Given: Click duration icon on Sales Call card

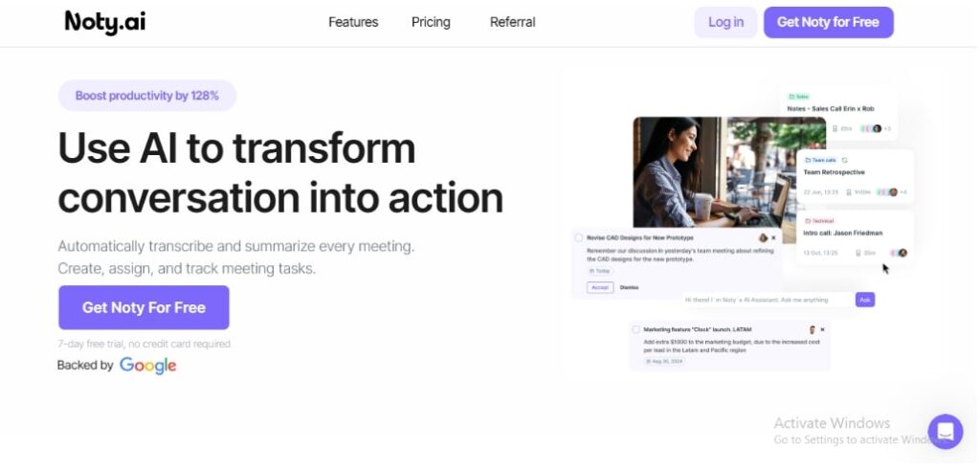Looking at the screenshot, I should pyautogui.click(x=835, y=128).
